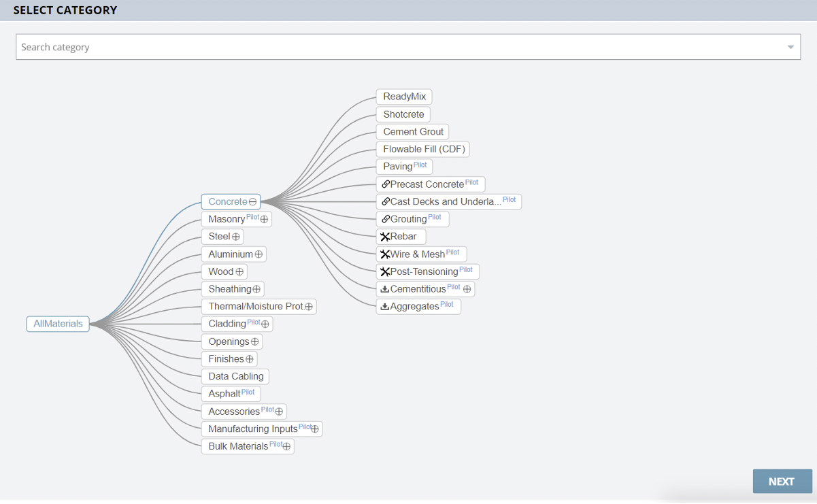Click the link icon beside Cast Decks and Underlayment
Screen dimensions: 817x504
[x=386, y=202]
